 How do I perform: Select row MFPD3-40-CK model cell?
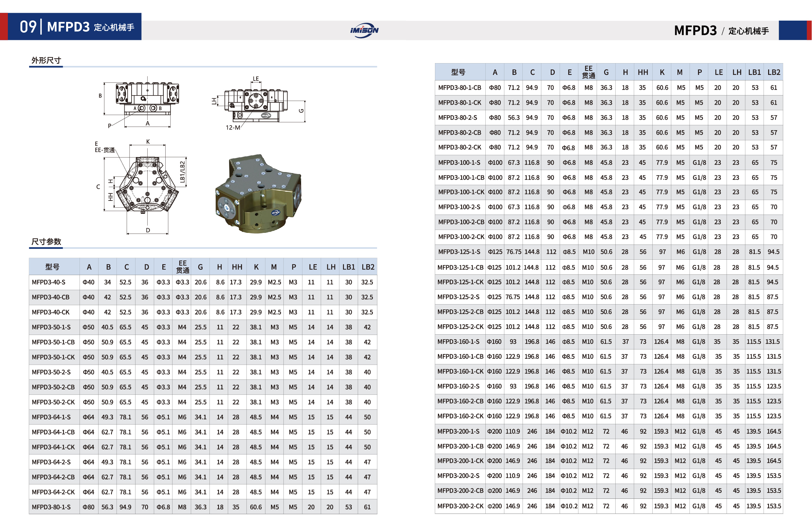pos(54,312)
